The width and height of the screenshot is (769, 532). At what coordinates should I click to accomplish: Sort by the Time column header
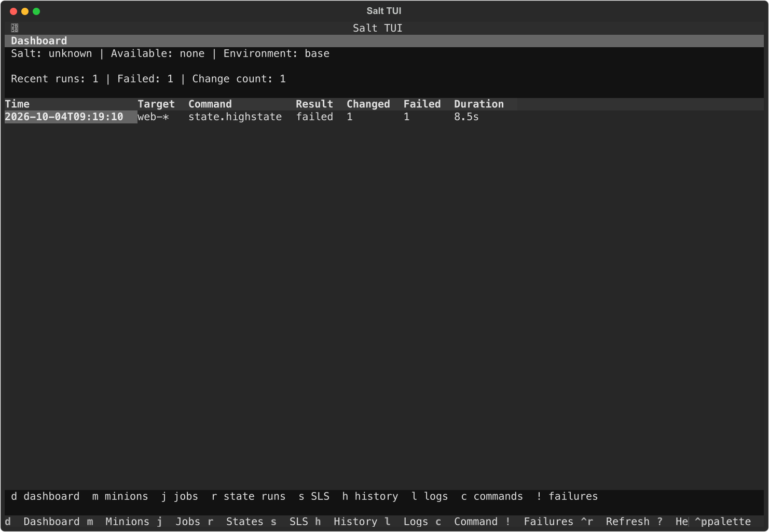click(17, 104)
